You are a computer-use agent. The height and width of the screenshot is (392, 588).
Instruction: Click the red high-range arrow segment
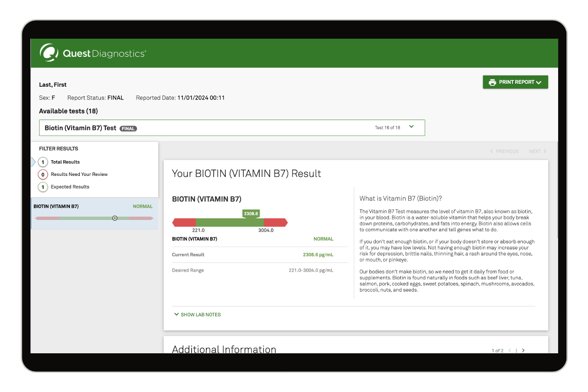point(276,222)
